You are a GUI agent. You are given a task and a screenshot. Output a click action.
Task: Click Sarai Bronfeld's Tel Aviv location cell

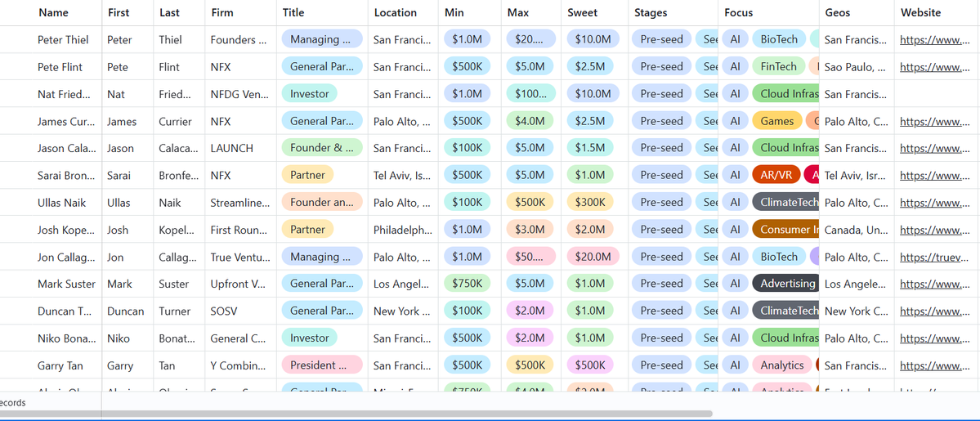pos(403,175)
